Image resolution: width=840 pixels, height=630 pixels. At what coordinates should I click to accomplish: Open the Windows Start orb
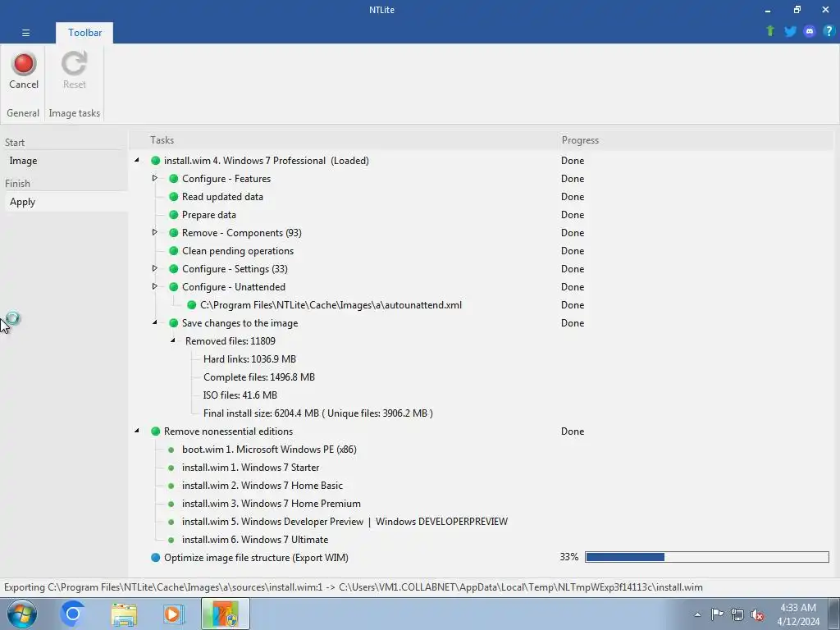click(22, 614)
